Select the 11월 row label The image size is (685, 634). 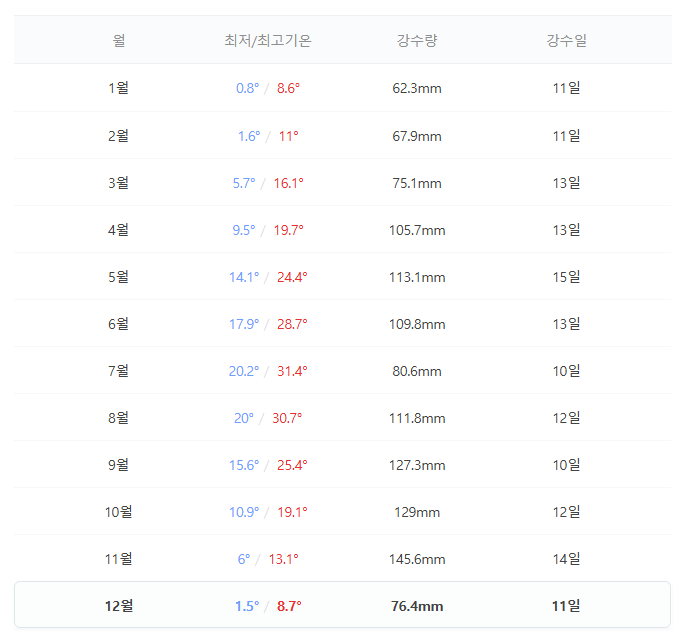point(118,559)
